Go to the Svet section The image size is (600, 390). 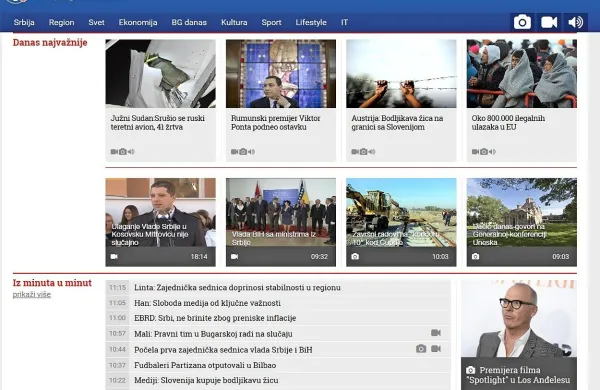pos(96,23)
